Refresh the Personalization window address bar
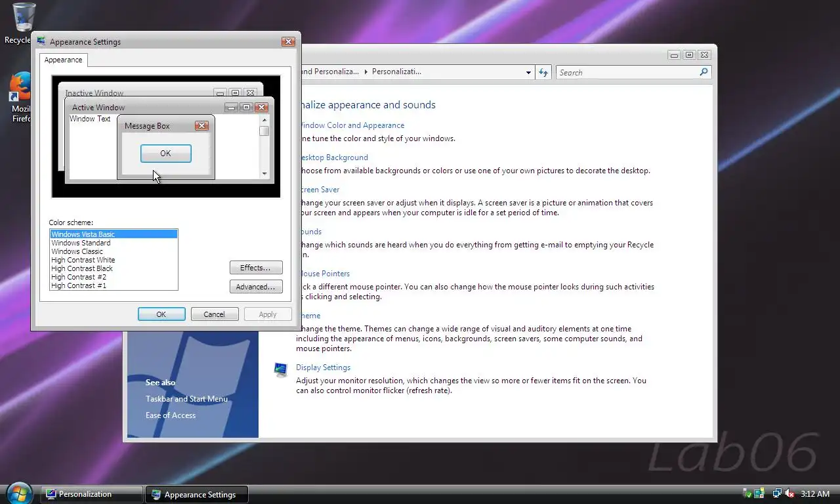The image size is (840, 504). (543, 72)
